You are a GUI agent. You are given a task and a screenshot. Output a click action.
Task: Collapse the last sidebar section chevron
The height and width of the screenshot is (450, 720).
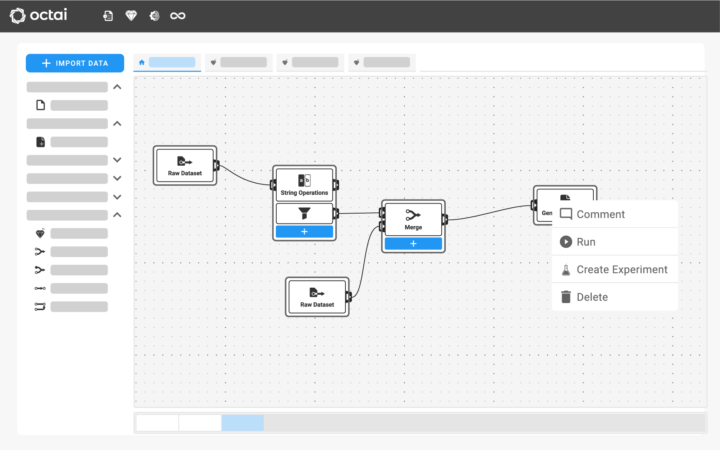point(117,215)
